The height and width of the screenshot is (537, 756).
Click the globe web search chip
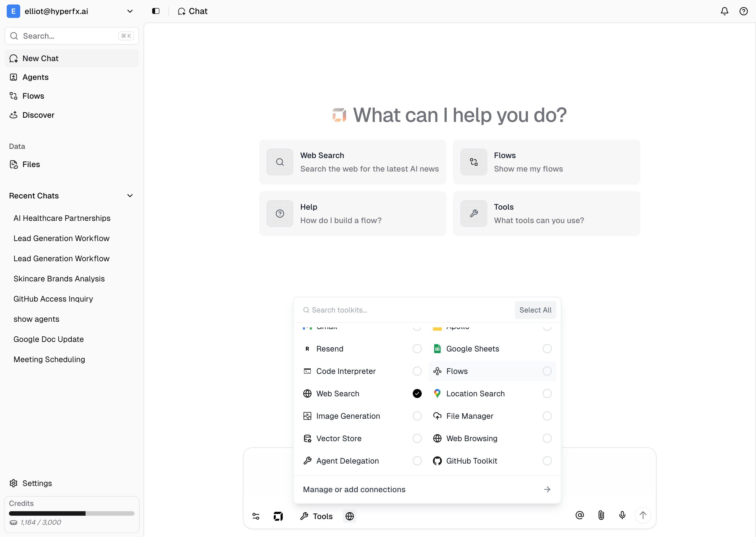pos(349,516)
